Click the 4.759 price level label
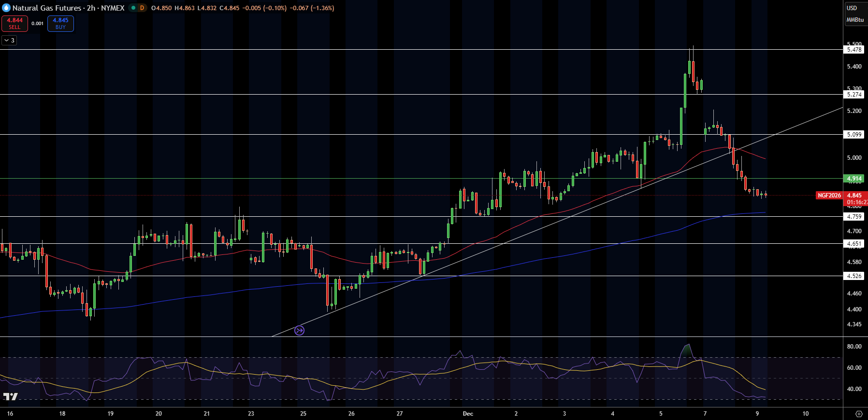The width and height of the screenshot is (868, 420). click(854, 217)
